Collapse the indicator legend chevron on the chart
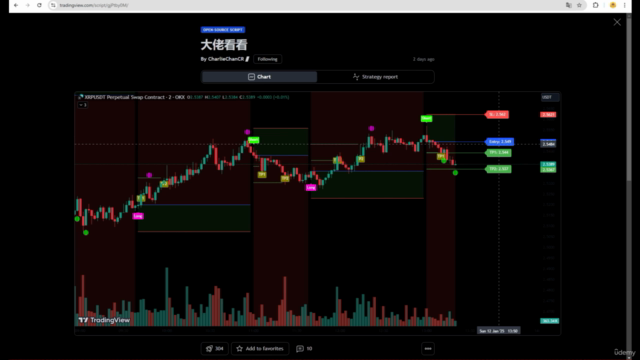 [82, 105]
